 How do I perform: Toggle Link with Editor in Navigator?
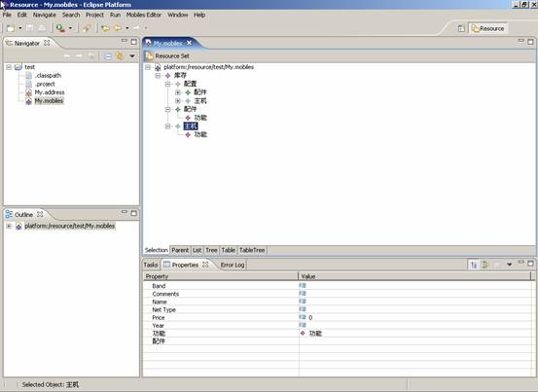pyautogui.click(x=120, y=56)
